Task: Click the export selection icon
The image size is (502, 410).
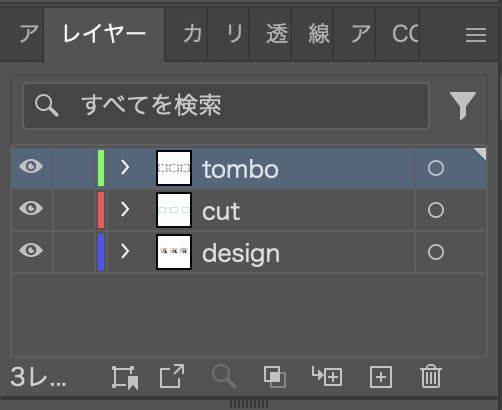Action: point(172,376)
